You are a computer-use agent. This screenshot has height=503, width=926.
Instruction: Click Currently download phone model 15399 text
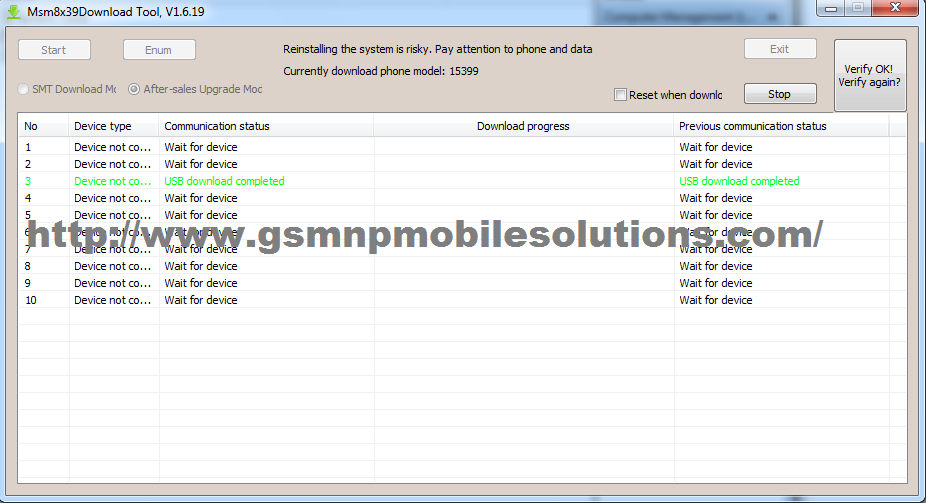pyautogui.click(x=381, y=71)
